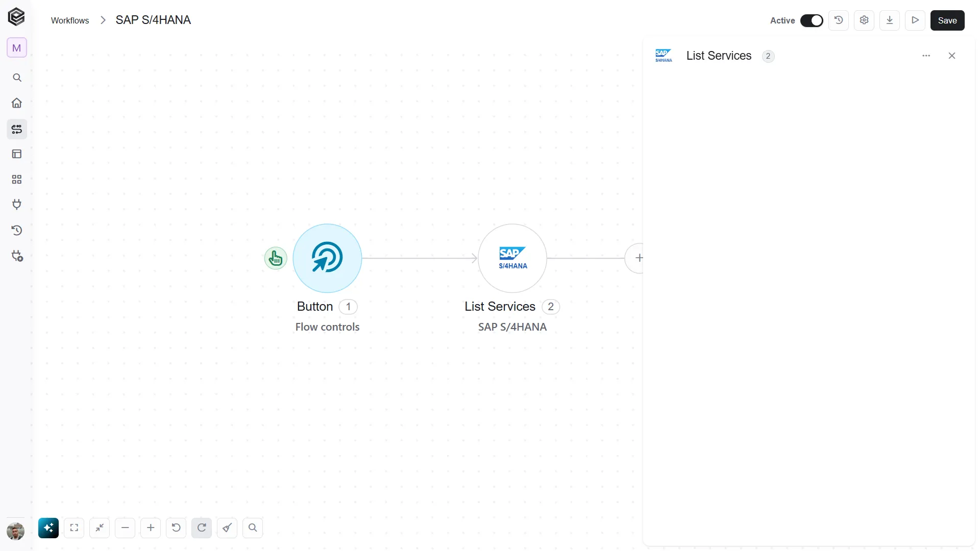The width and height of the screenshot is (980, 551).
Task: Open the AI sparkle assistant button
Action: click(48, 528)
